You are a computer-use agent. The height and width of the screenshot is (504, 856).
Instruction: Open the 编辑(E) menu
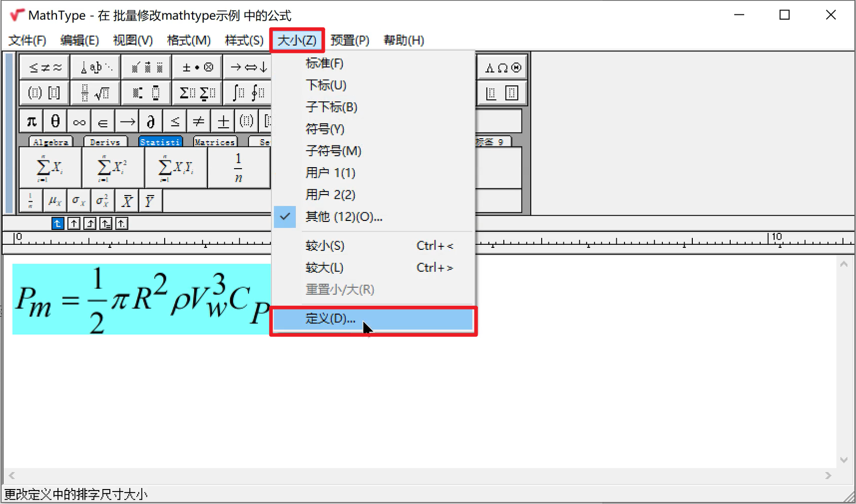(79, 40)
